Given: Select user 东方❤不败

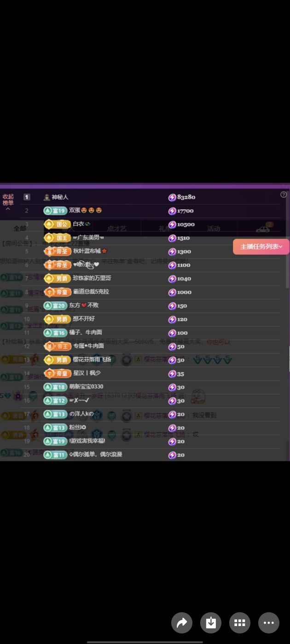Looking at the screenshot, I should point(84,305).
